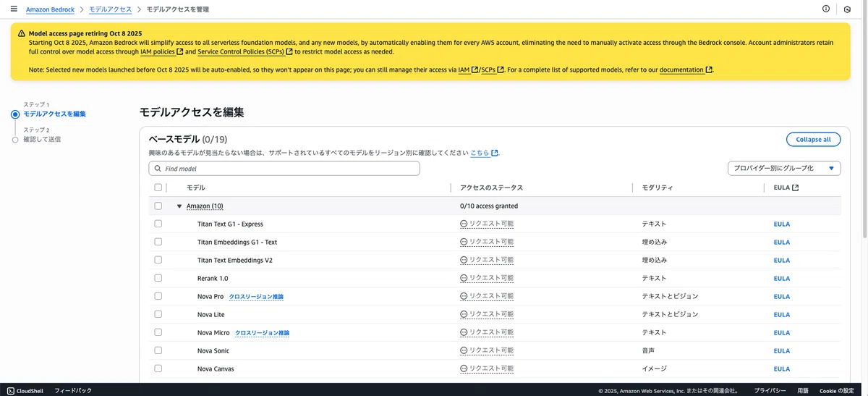
Task: Click the SCPs link in banner note
Action: pos(493,69)
